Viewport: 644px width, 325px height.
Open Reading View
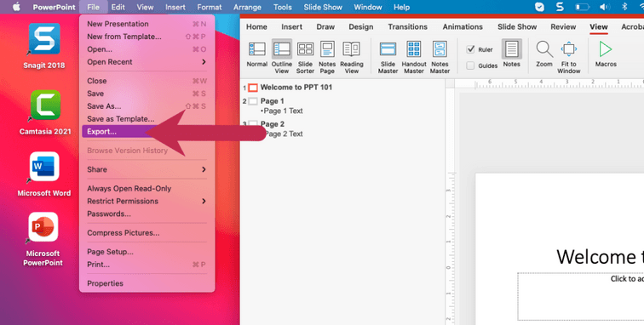[352, 57]
